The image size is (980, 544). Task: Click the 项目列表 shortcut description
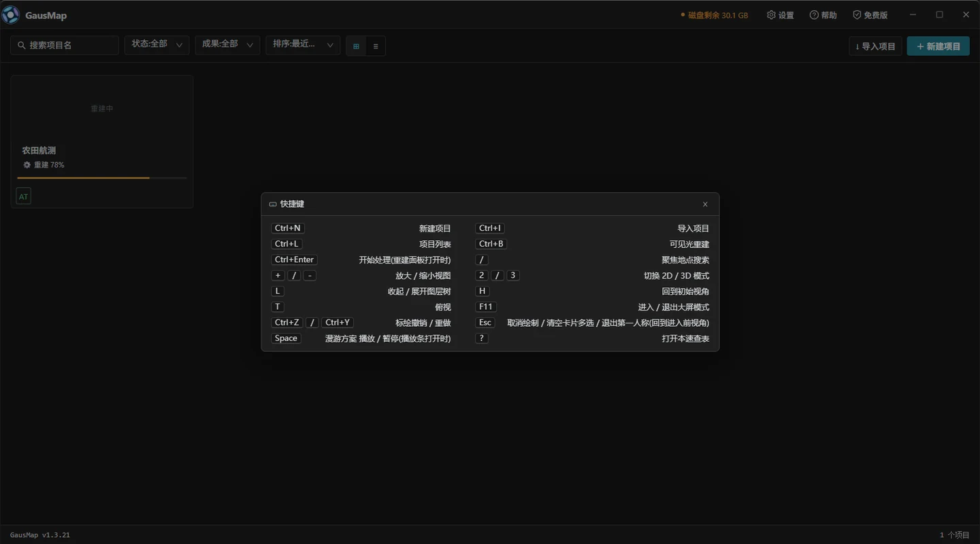point(435,244)
